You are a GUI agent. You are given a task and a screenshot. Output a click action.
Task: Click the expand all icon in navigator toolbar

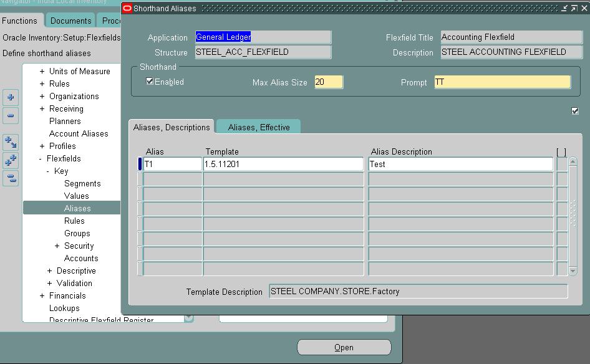(10, 160)
